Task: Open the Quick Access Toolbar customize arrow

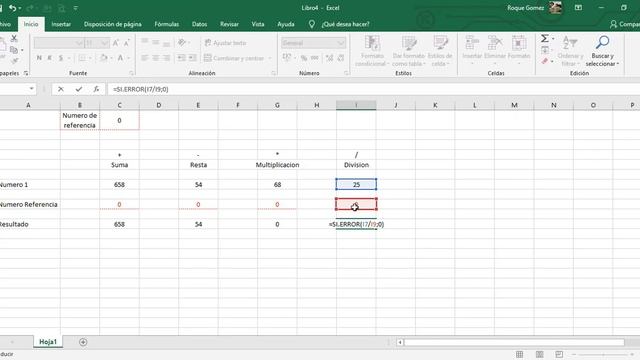Action: (76, 8)
